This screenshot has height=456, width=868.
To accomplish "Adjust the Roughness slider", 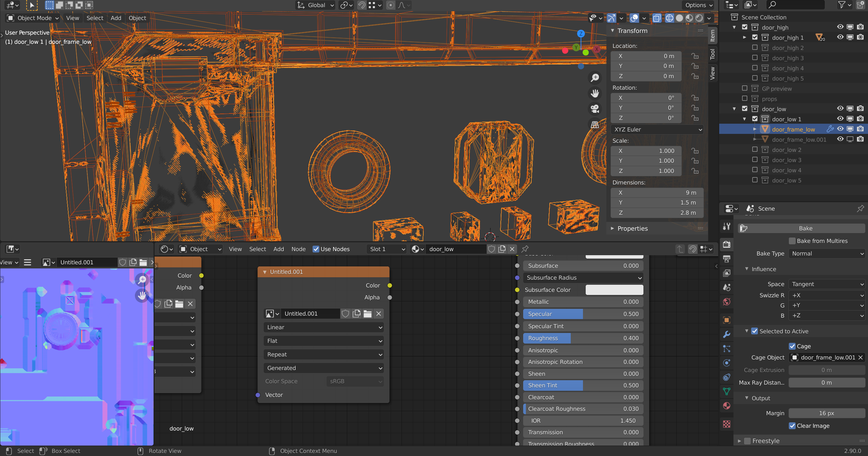I will click(583, 338).
